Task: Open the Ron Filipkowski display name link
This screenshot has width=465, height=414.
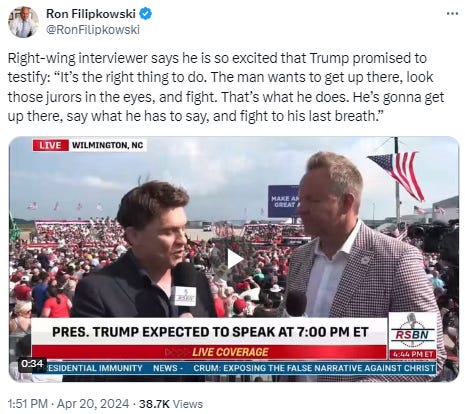Action: (x=91, y=14)
